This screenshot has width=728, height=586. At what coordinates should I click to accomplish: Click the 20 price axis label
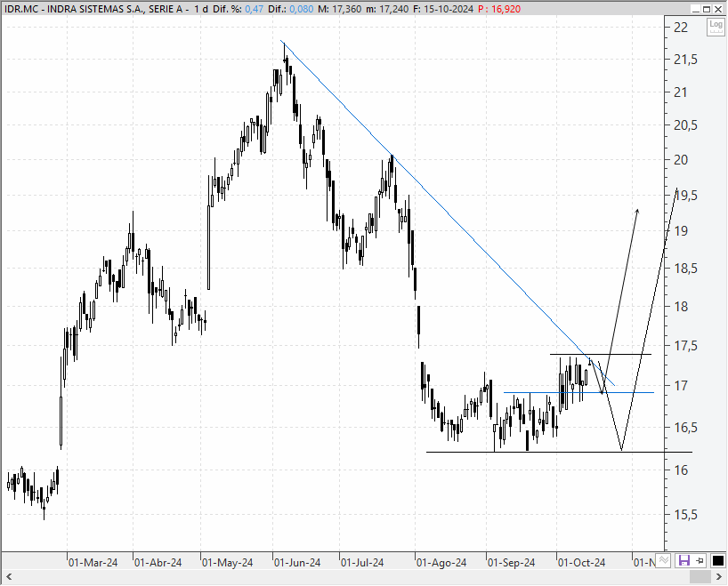pos(681,159)
